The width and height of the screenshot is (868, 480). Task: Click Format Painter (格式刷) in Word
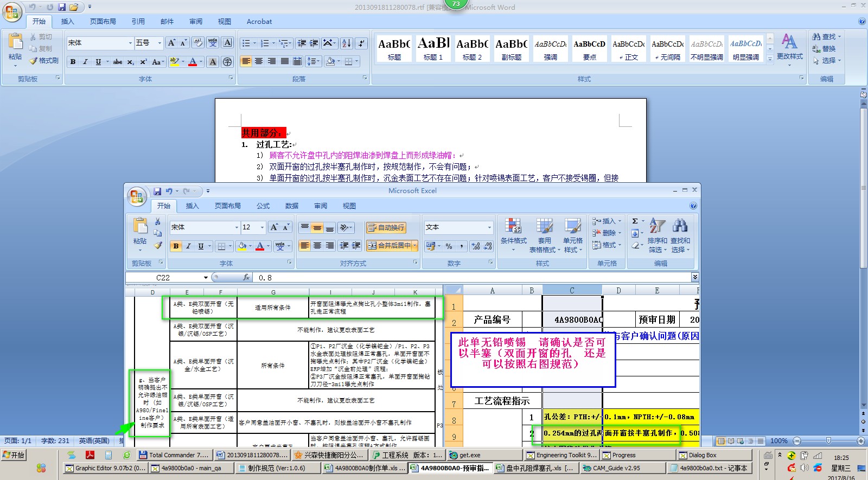[44, 61]
